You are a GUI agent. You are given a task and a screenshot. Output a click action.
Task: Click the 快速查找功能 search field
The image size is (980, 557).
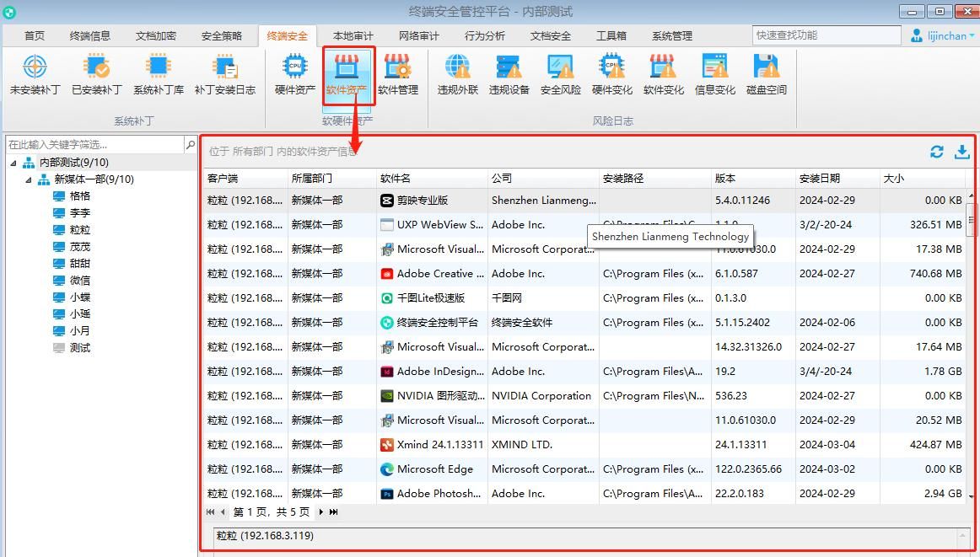[827, 35]
